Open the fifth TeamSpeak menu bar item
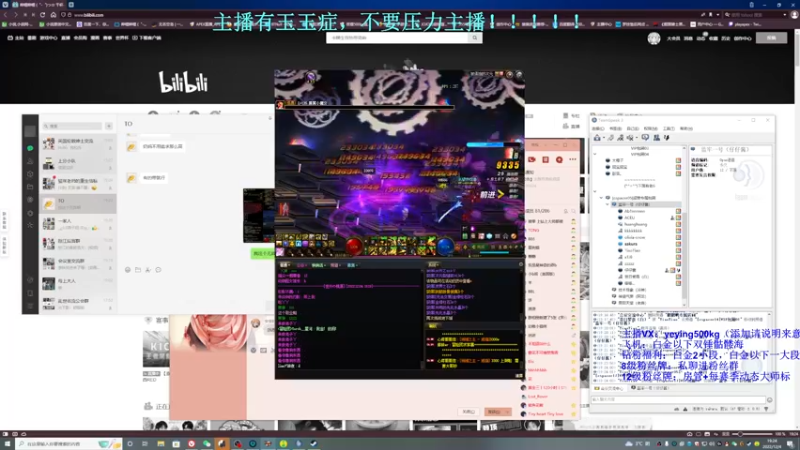Screen dimensions: 800x450 coord(669,129)
